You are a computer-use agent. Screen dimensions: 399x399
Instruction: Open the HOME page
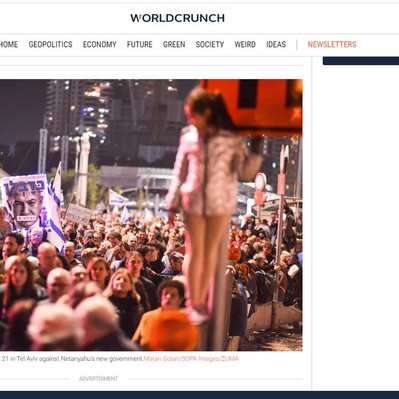(9, 44)
